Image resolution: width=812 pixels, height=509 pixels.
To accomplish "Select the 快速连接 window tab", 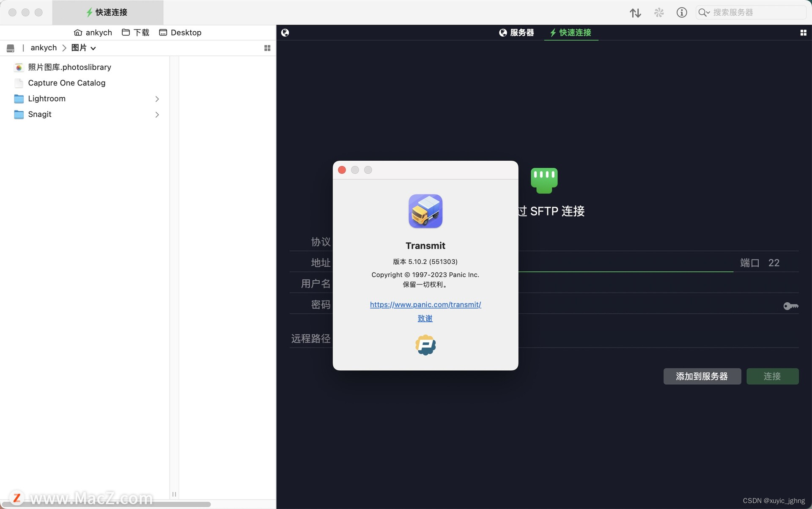I will pos(107,12).
